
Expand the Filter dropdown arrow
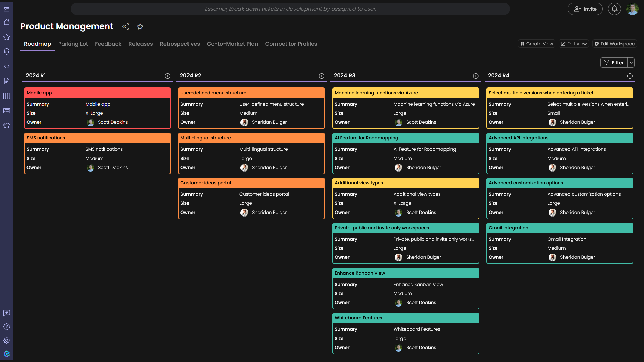pos(631,63)
